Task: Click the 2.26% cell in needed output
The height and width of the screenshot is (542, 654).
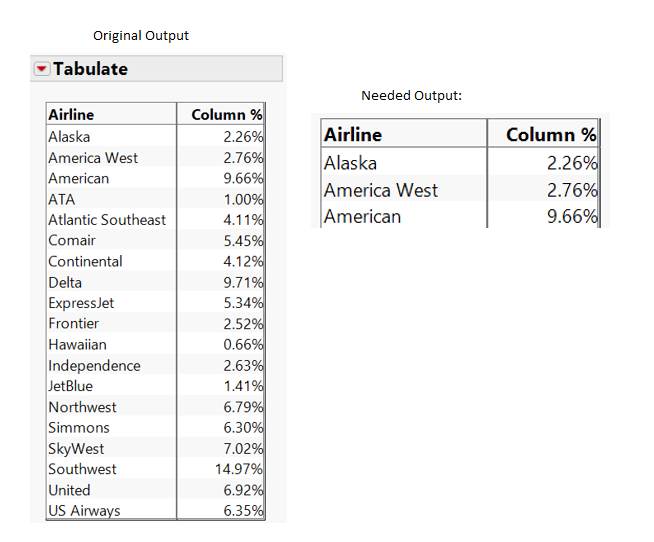Action: click(x=572, y=163)
